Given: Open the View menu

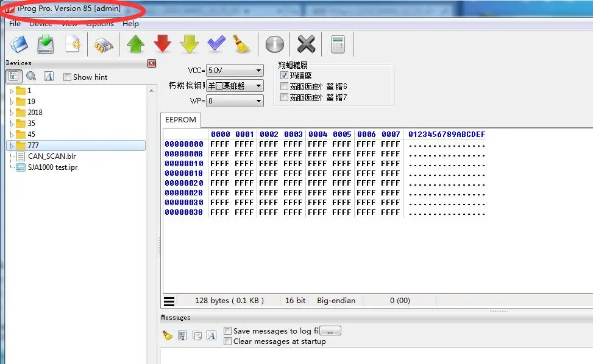Looking at the screenshot, I should [x=69, y=23].
